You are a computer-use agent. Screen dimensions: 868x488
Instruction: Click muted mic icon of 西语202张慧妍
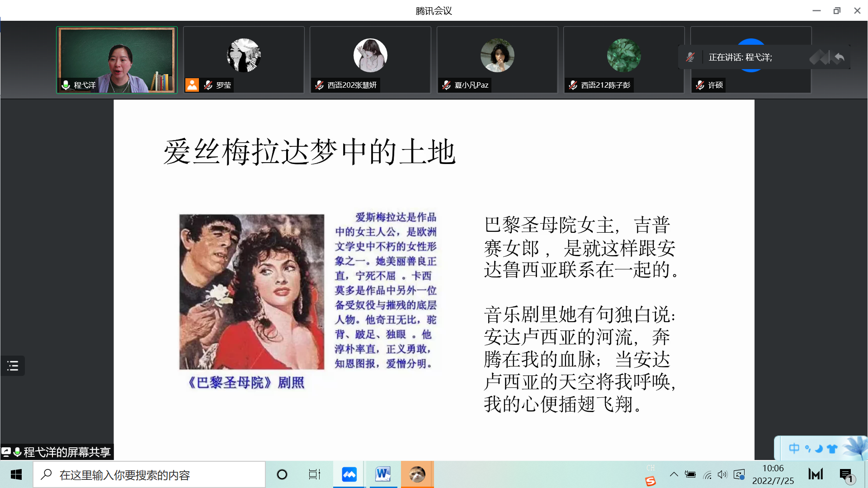320,85
